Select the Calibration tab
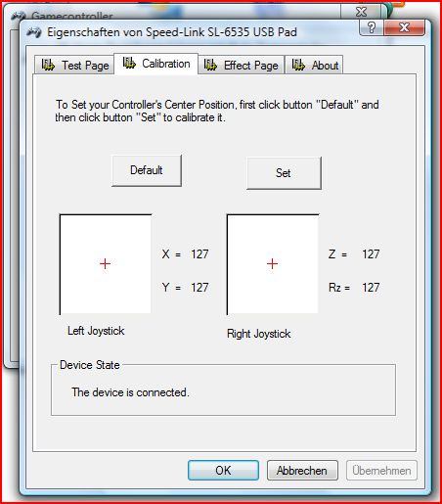 click(155, 64)
